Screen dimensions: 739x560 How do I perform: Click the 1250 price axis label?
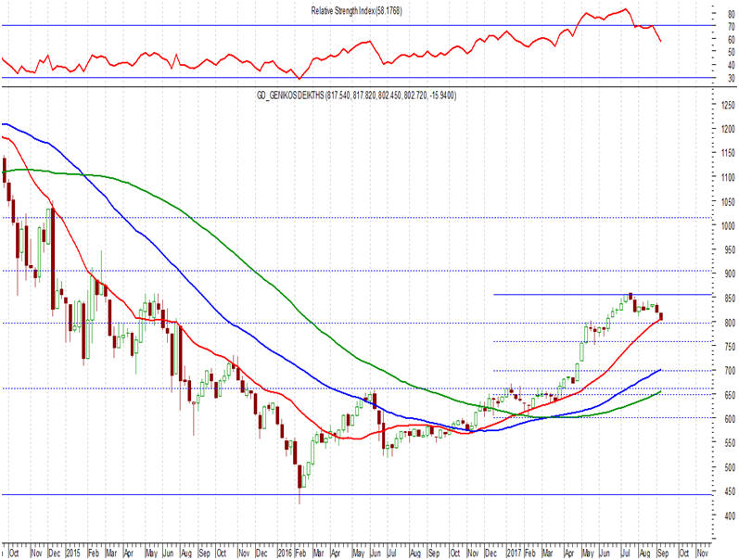(x=728, y=105)
